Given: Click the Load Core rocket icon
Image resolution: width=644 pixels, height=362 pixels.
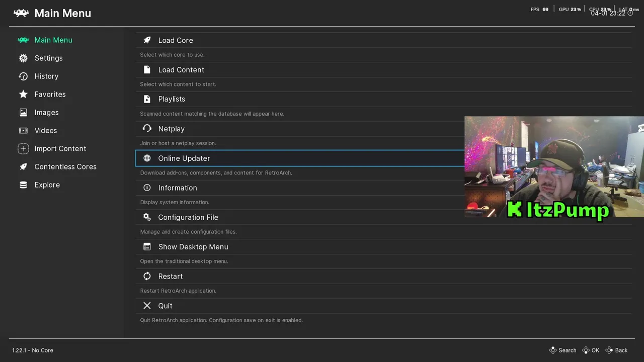Looking at the screenshot, I should 147,40.
